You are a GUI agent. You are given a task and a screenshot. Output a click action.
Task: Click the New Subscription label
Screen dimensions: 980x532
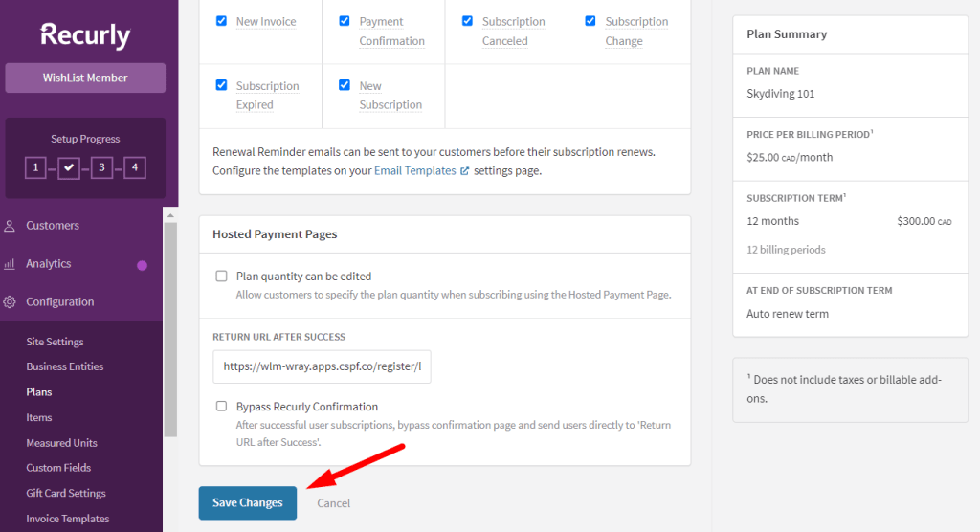390,95
